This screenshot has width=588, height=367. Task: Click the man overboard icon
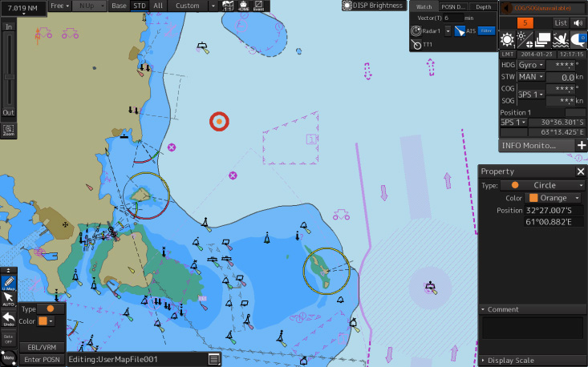[x=560, y=40]
